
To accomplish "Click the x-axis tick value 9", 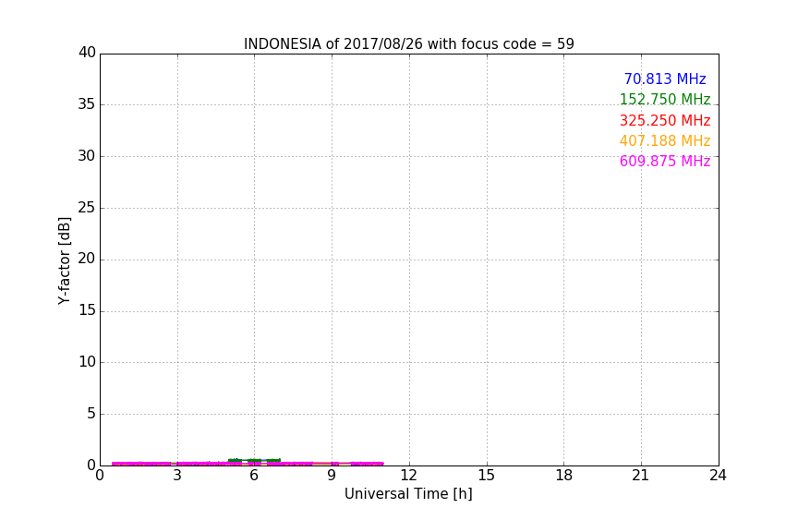I will pos(332,476).
